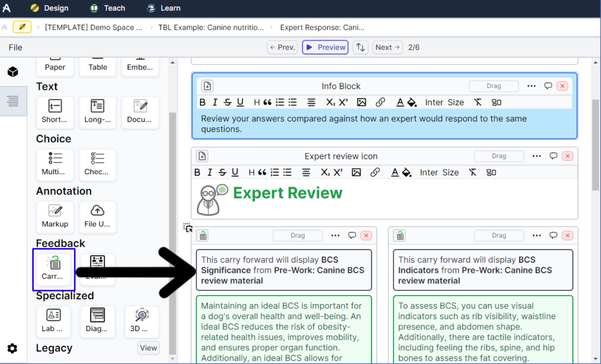Open text fill color in Info Block
601x364 pixels.
tap(412, 102)
